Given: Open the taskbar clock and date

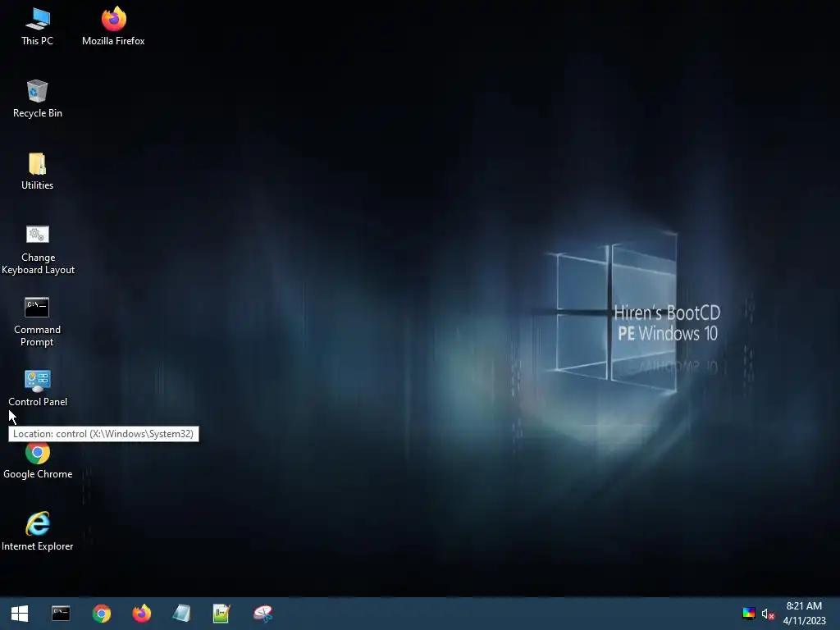Looking at the screenshot, I should pos(804,614).
